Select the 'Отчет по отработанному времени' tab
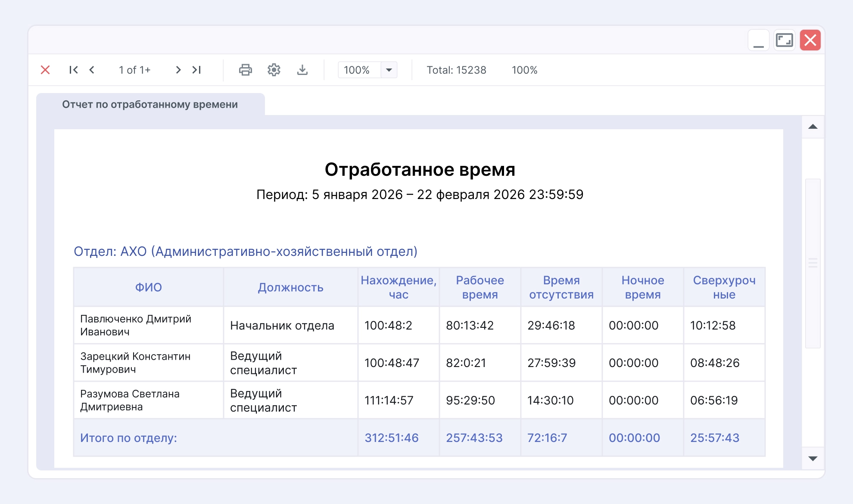 tap(150, 104)
